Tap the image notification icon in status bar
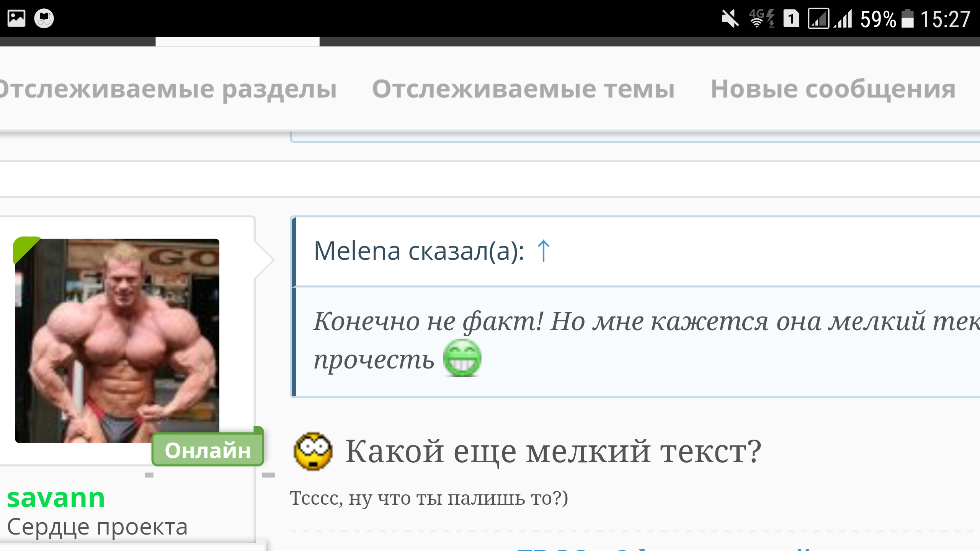 (16, 18)
